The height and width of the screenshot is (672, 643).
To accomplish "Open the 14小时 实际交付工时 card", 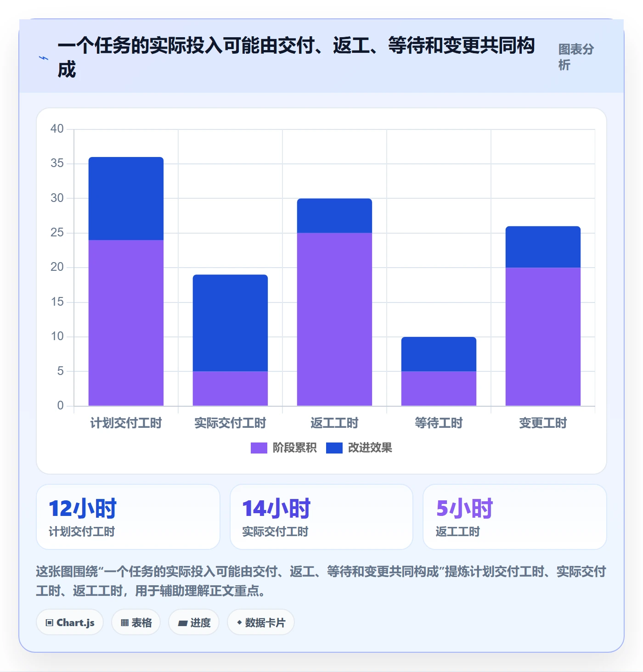I will [321, 517].
